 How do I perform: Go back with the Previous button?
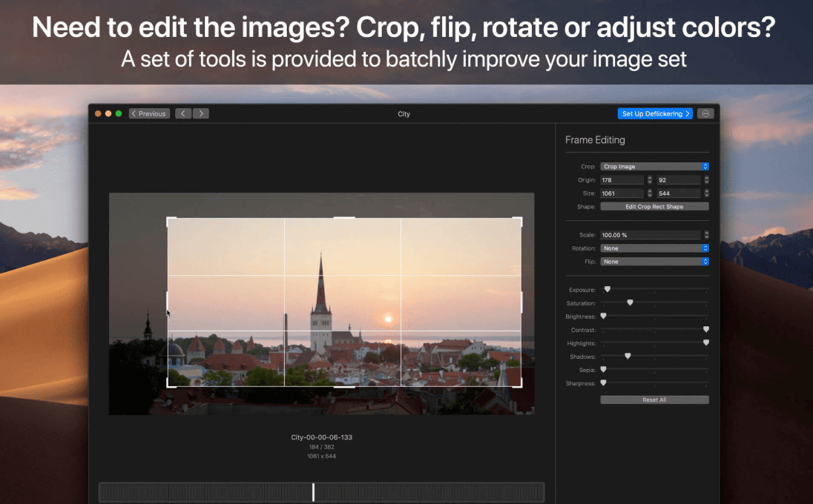(x=149, y=113)
